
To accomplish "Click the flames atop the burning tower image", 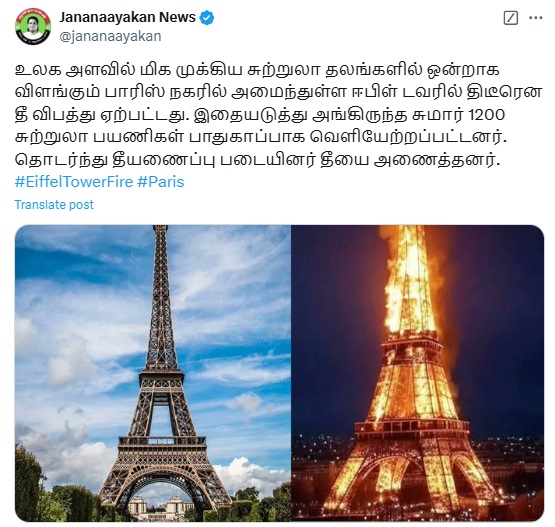I will click(411, 280).
